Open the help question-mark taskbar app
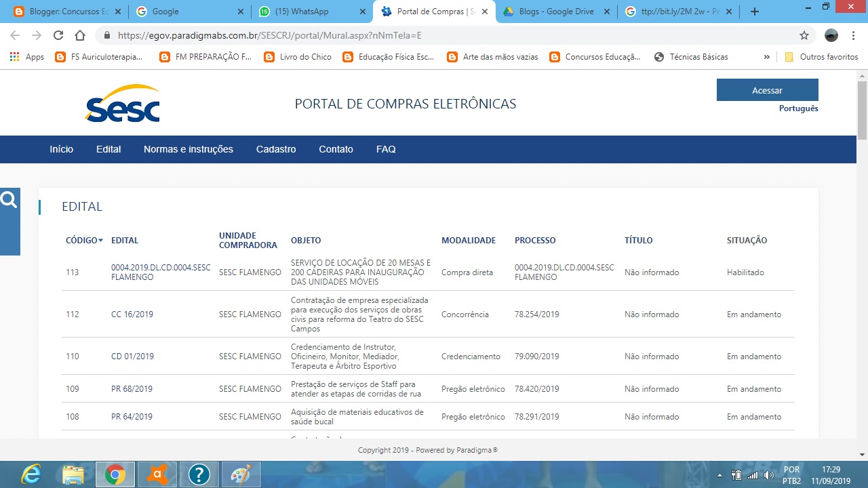Image resolution: width=868 pixels, height=488 pixels. point(199,475)
